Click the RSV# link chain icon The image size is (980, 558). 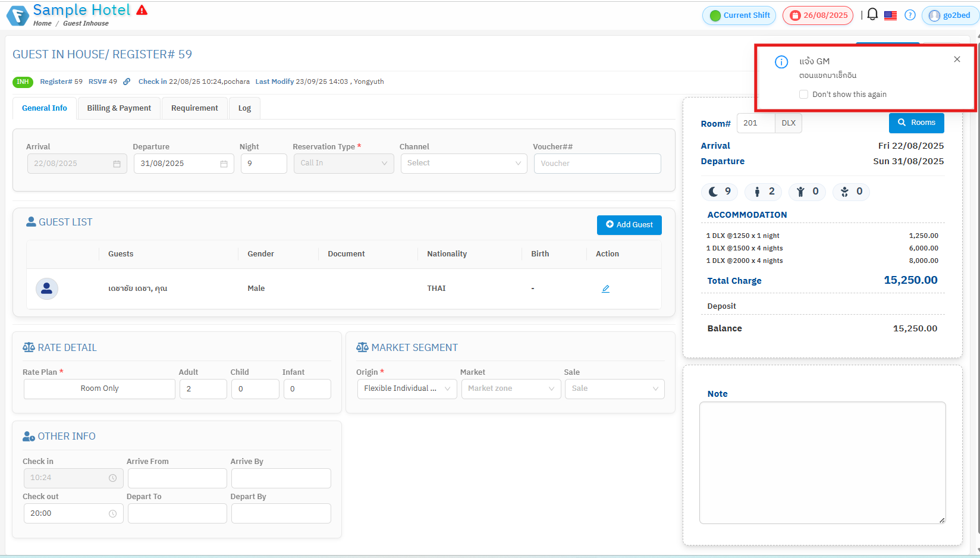tap(127, 82)
